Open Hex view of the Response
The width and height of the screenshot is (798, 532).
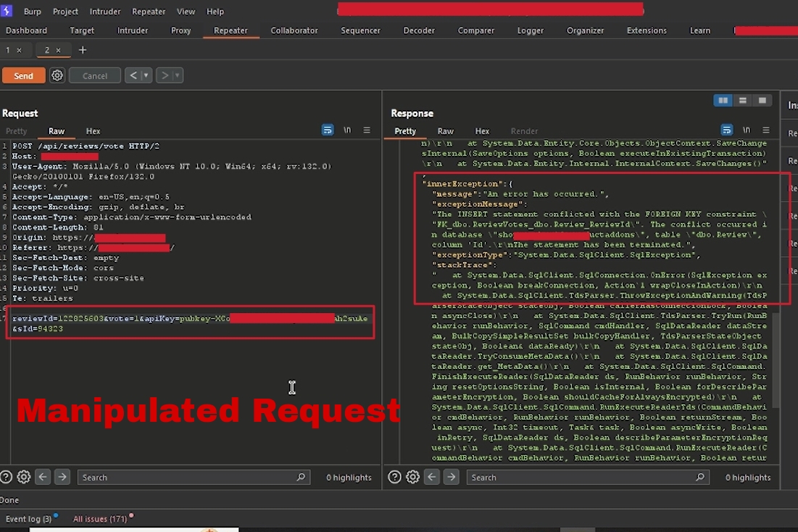[482, 131]
